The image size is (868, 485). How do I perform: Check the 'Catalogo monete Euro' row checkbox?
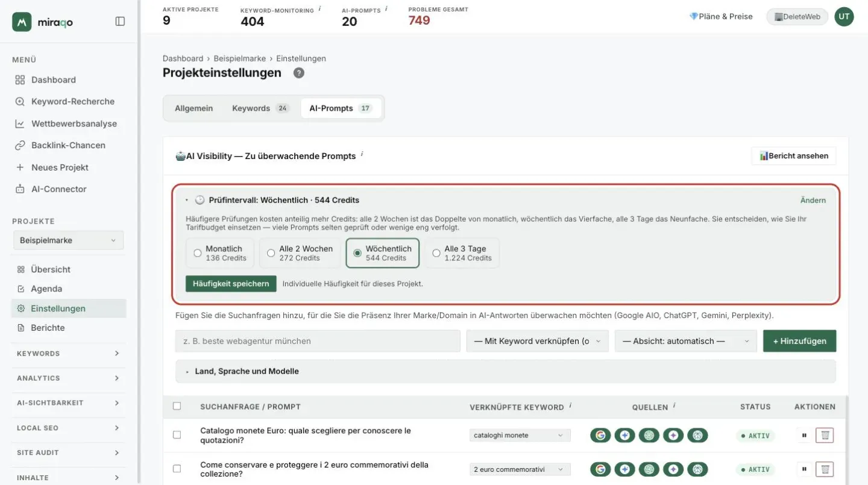pos(177,435)
